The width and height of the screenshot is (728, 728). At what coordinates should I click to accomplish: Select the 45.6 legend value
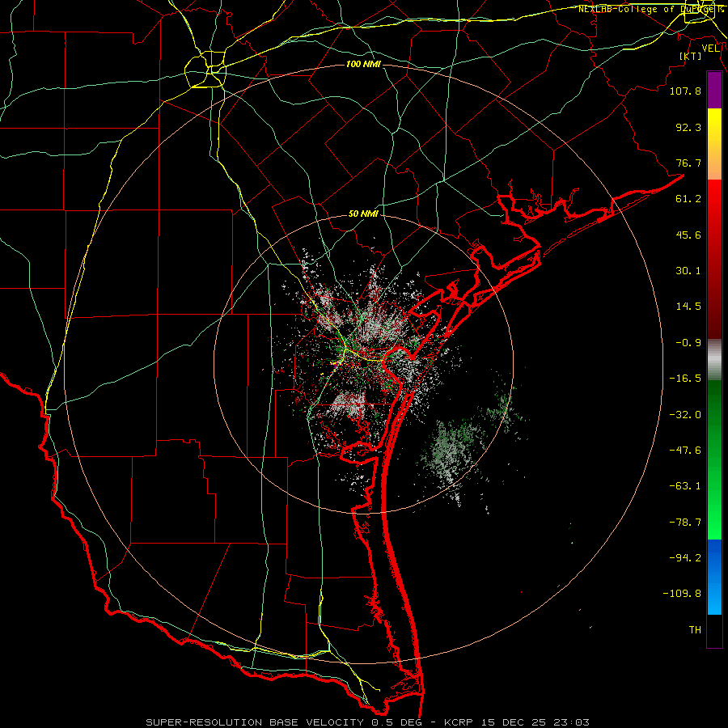pyautogui.click(x=688, y=235)
